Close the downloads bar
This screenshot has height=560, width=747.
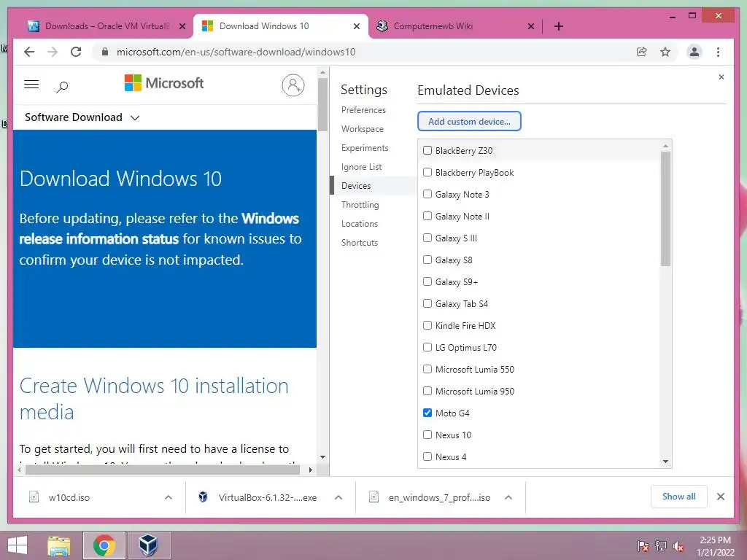[720, 497]
